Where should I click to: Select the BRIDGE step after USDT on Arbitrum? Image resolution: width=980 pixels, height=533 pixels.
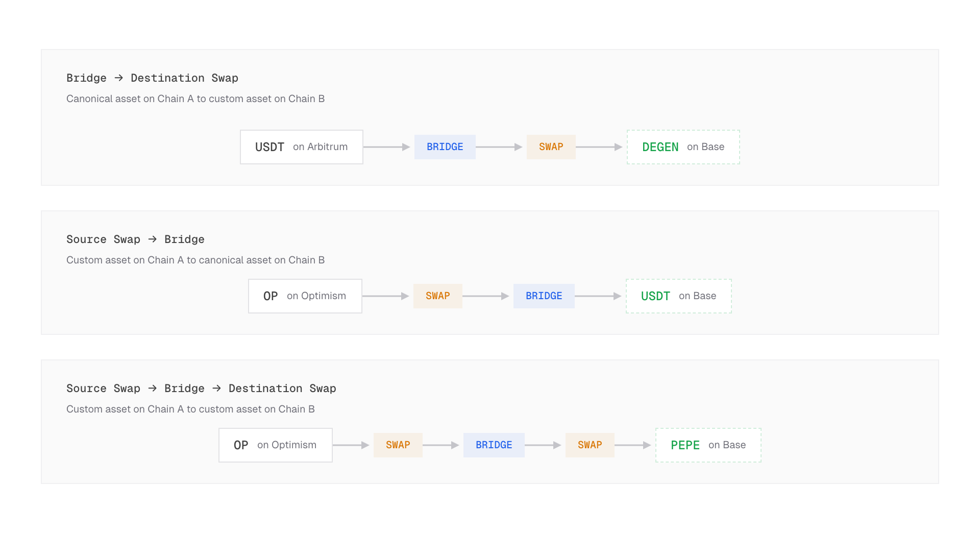tap(445, 147)
